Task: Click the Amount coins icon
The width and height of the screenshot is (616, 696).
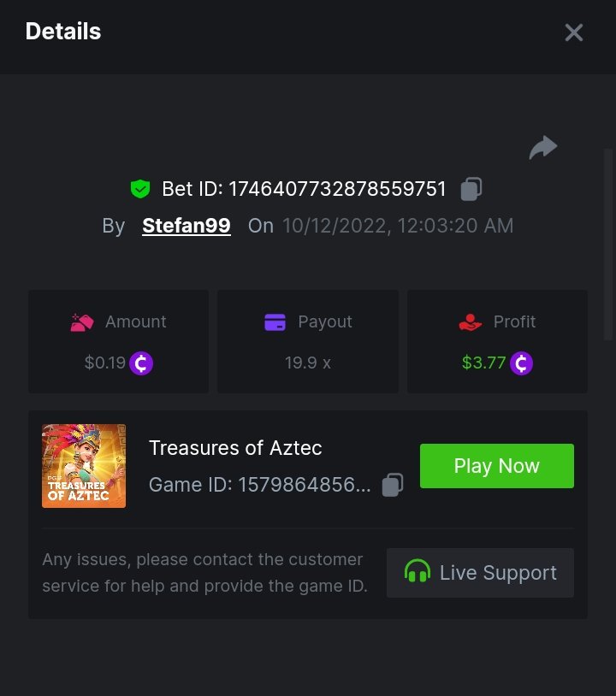Action: (82, 322)
